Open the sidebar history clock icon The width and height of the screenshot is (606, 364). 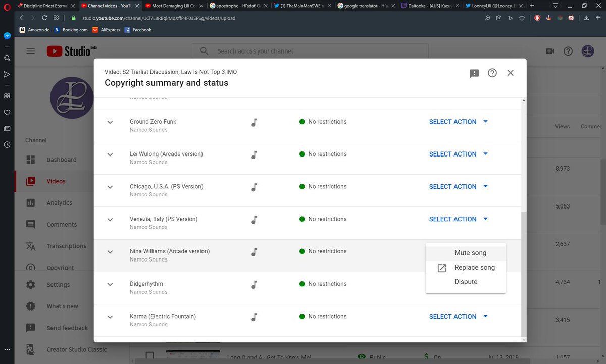[x=7, y=144]
